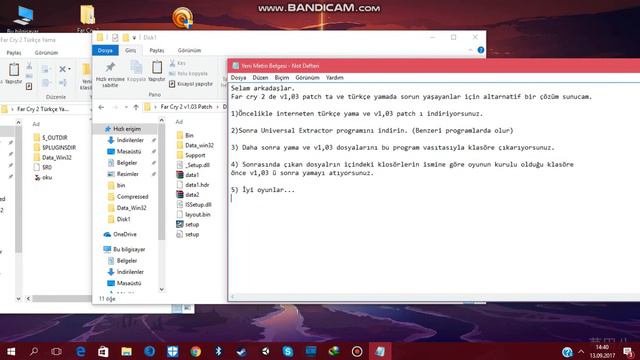Switch to Görünüm tab in Disk1 window

(x=189, y=50)
